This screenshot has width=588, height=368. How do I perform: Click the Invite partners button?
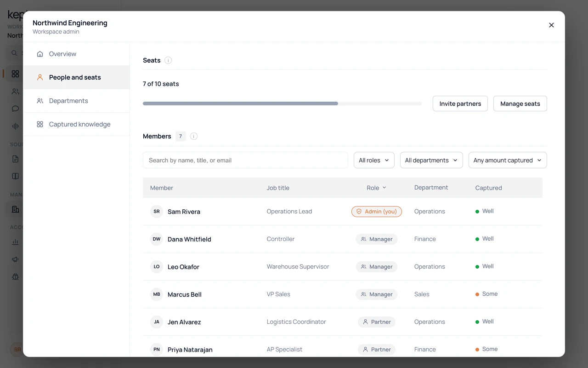[x=460, y=103]
